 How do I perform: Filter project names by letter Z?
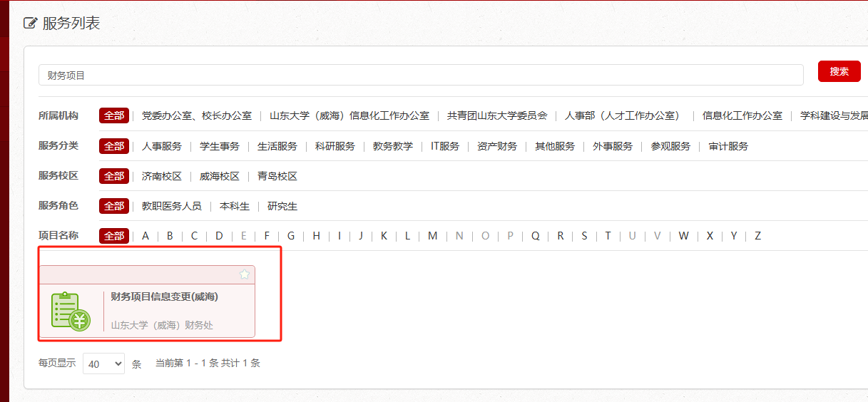click(757, 236)
